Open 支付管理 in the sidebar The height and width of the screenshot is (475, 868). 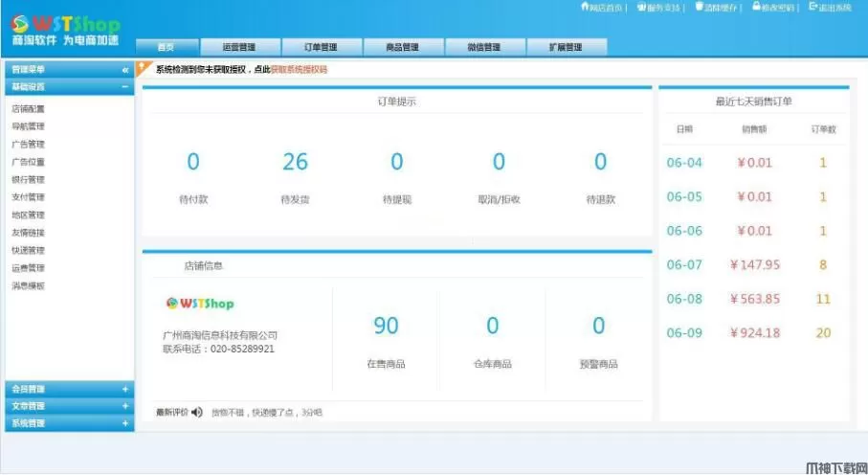point(29,197)
